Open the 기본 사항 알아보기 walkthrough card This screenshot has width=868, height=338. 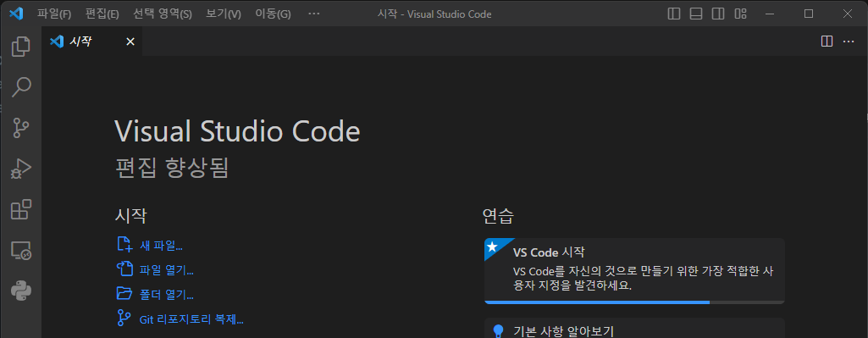[634, 328]
